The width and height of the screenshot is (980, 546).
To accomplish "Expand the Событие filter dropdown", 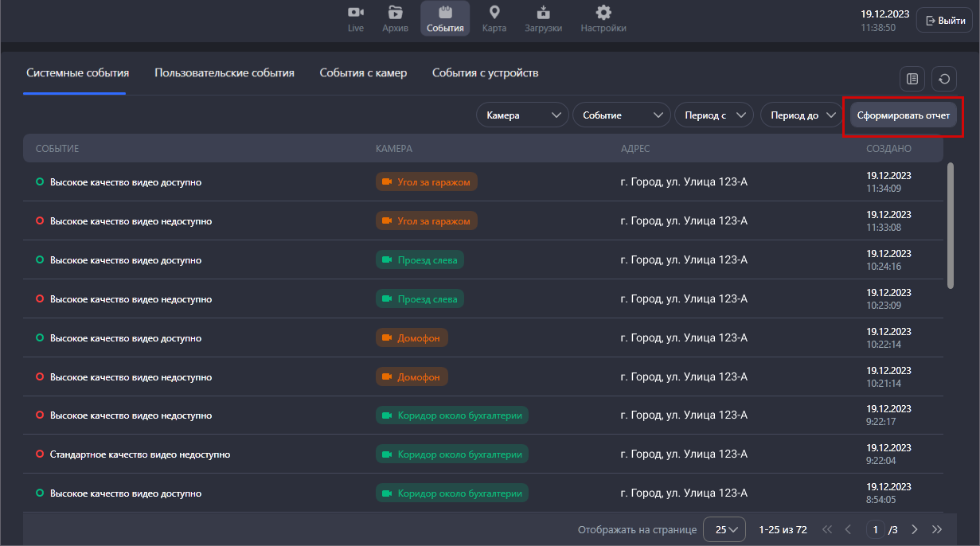I will coord(621,115).
